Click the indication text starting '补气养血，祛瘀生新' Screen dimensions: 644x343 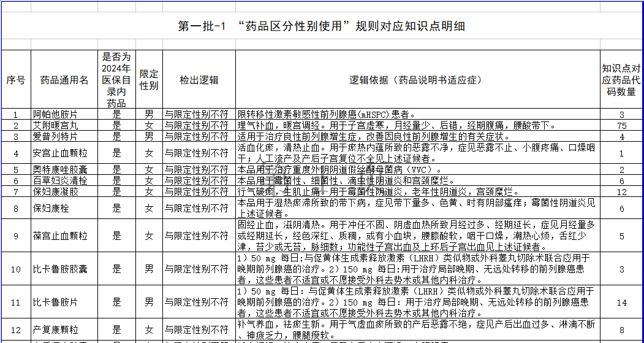pyautogui.click(x=417, y=330)
